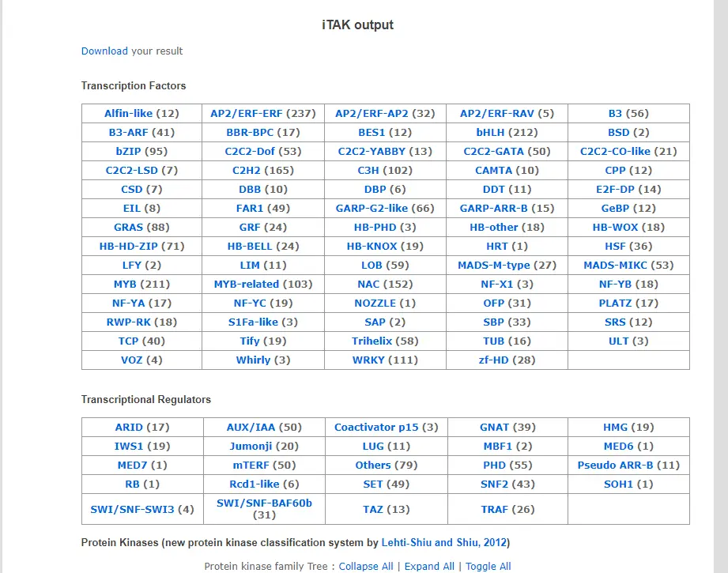Open the AP2/ERF-ERF transcription factor family
This screenshot has height=573, width=728.
247,113
